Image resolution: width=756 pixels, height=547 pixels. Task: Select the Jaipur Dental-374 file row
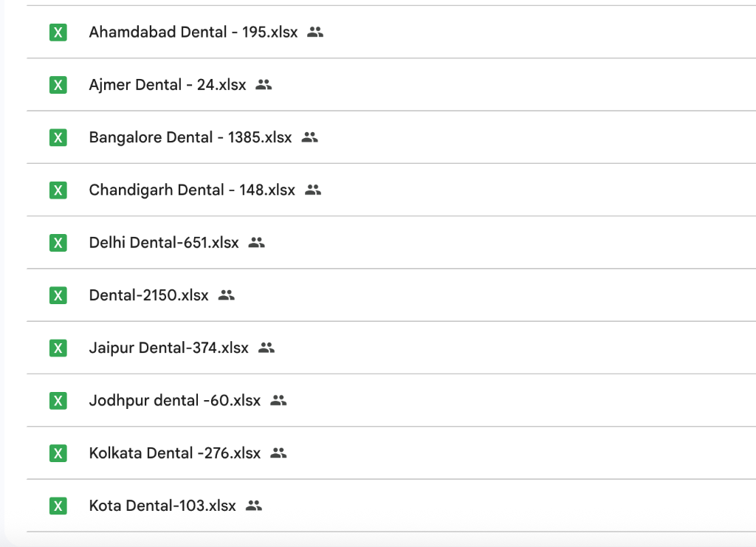coord(168,348)
